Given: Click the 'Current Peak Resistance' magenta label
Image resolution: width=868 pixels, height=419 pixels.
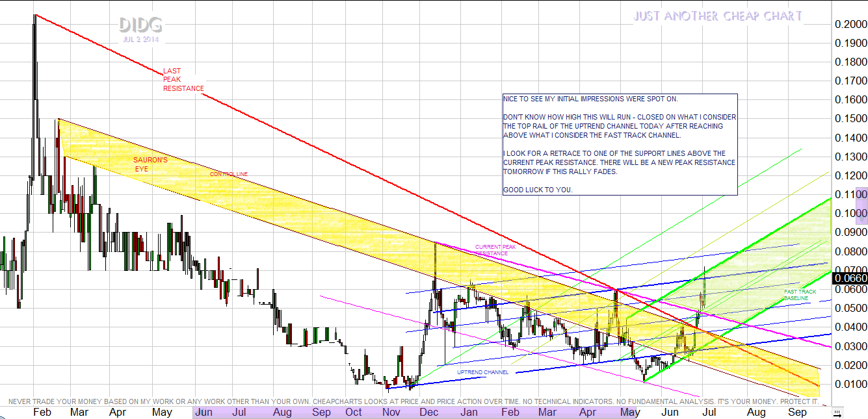Looking at the screenshot, I should click(495, 250).
